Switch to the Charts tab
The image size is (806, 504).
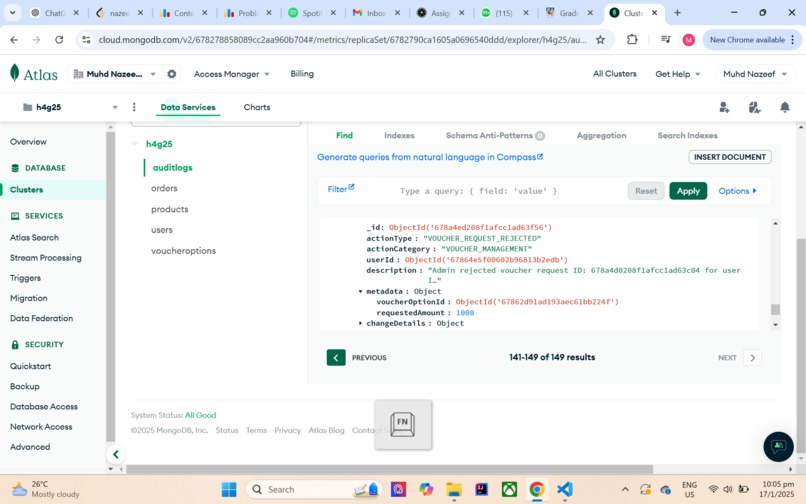point(257,107)
